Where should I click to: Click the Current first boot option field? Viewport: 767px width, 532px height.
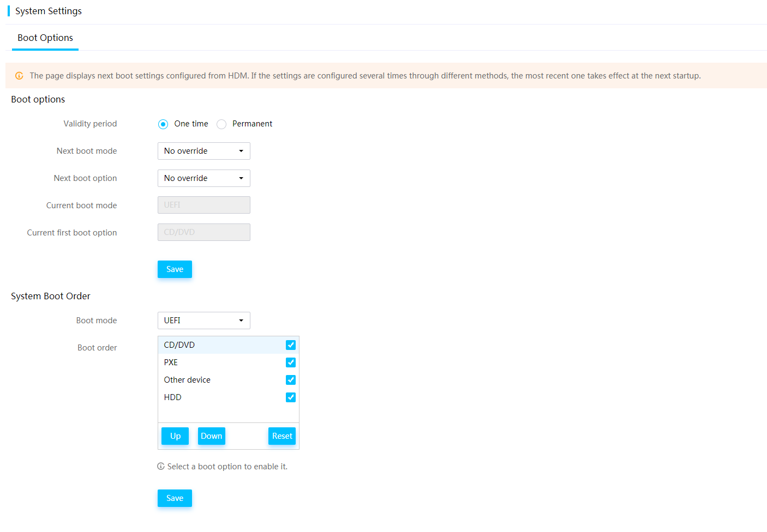point(204,232)
